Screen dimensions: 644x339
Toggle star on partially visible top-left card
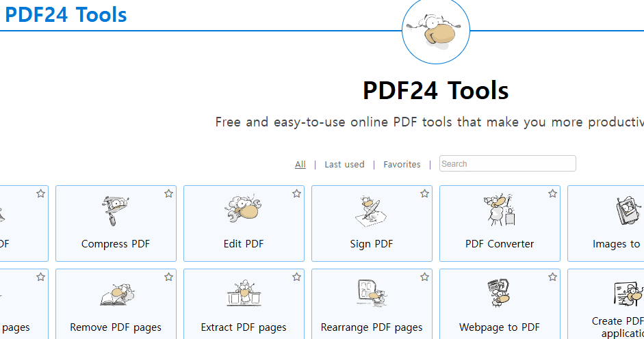[40, 193]
